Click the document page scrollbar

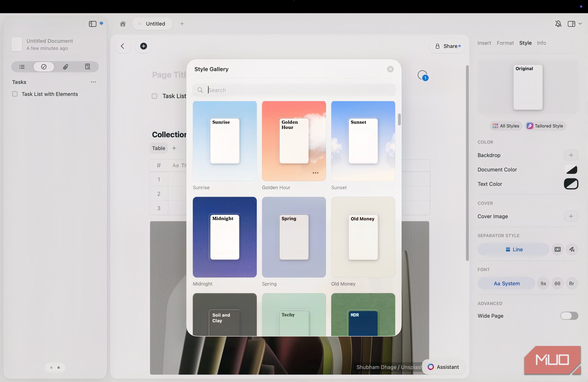coord(467,163)
